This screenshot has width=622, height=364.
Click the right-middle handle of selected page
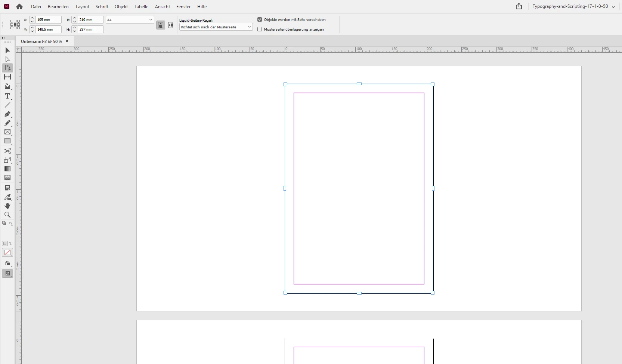433,189
